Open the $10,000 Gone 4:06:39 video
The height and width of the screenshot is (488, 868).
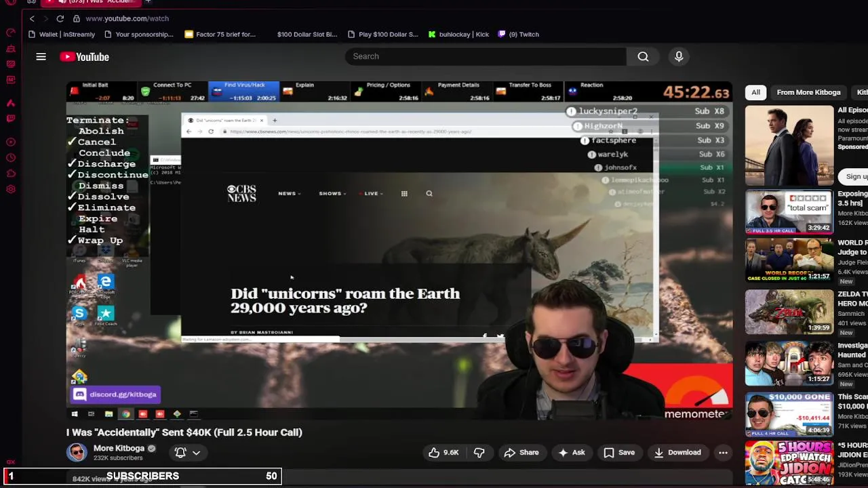(789, 415)
